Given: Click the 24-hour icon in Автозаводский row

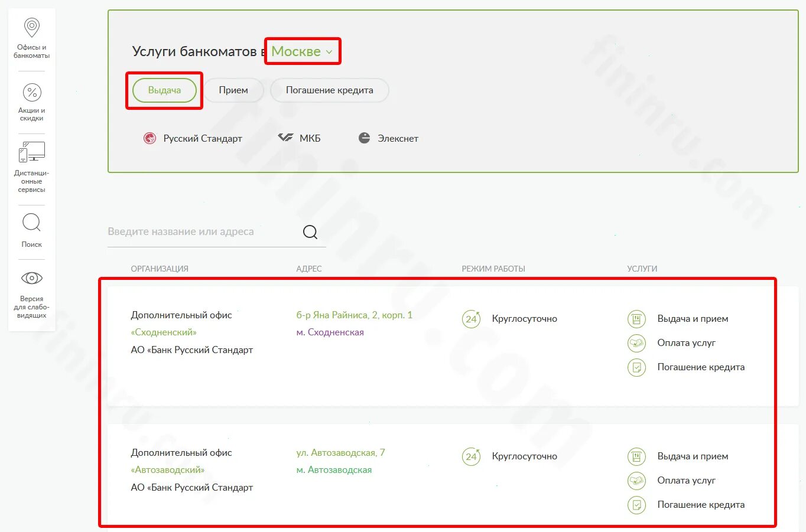Looking at the screenshot, I should (471, 456).
